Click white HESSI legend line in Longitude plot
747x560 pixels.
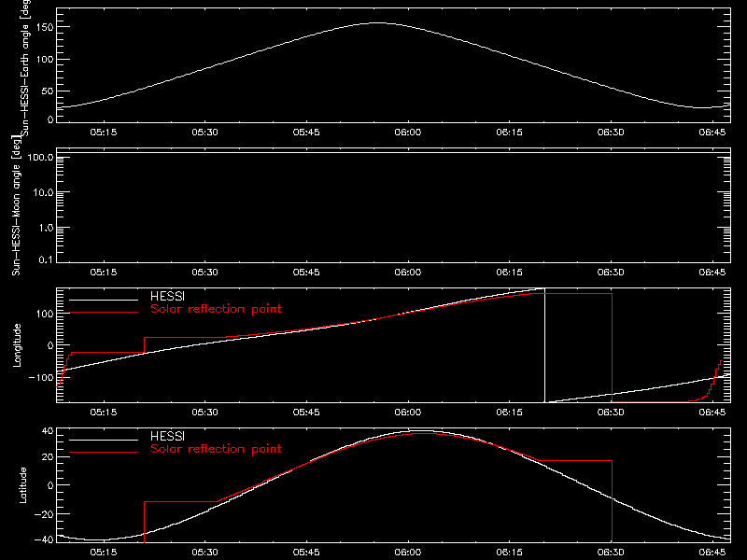point(104,300)
